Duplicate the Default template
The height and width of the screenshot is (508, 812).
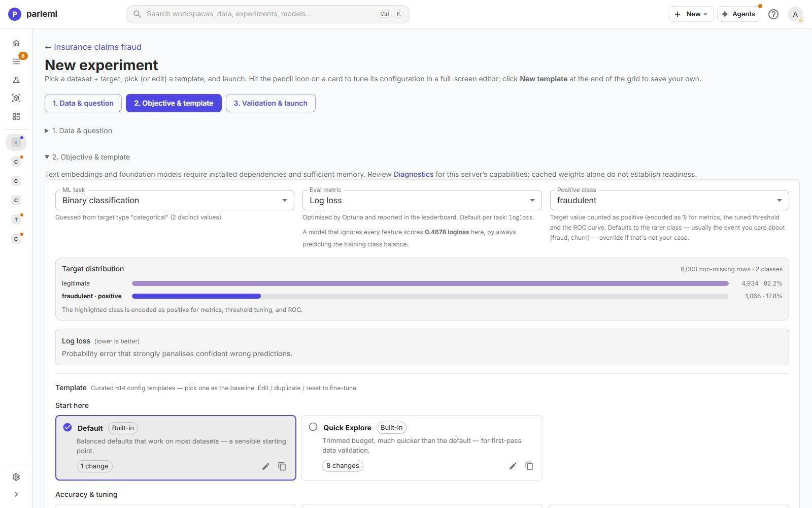[x=282, y=466]
